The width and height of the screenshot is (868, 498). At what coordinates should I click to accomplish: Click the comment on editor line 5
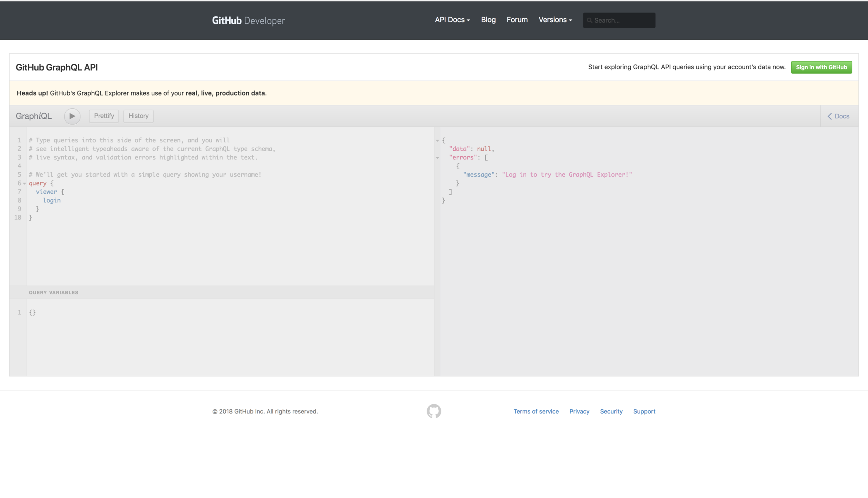[x=145, y=174]
